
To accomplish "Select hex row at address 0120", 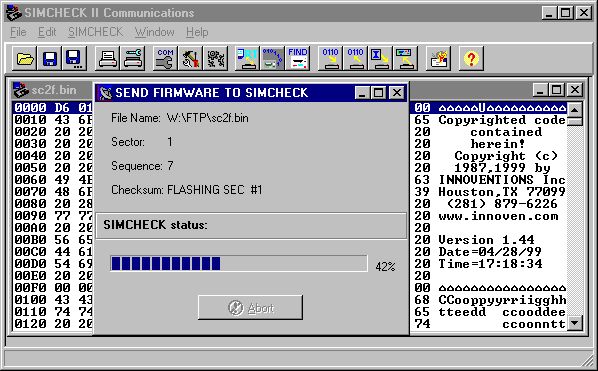I will 53,323.
